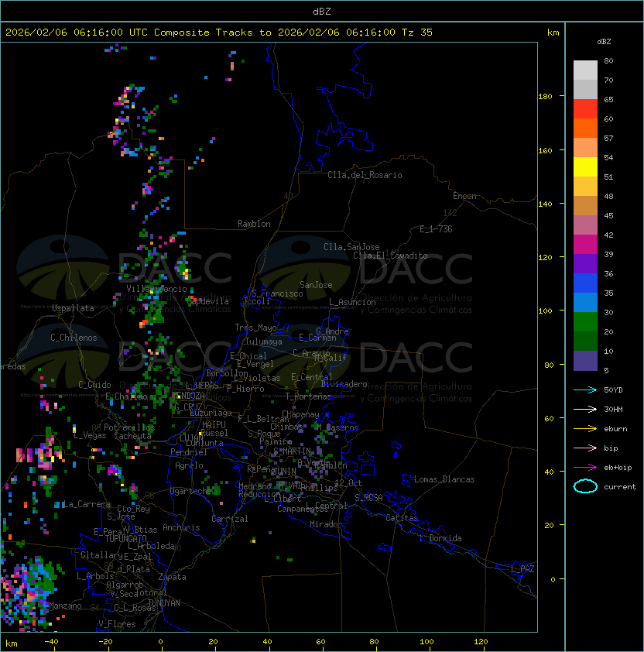Image resolution: width=644 pixels, height=652 pixels.
Task: Click the pink bip arrow in legend
Action: click(x=585, y=448)
